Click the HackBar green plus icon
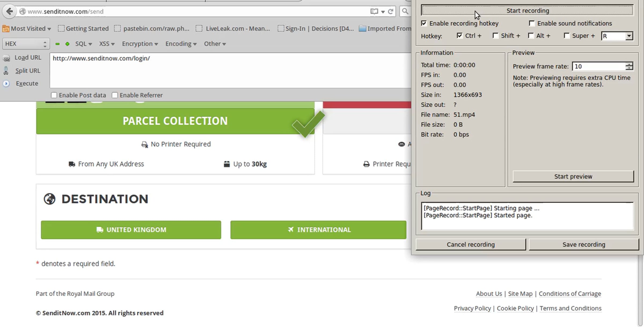 [67, 44]
